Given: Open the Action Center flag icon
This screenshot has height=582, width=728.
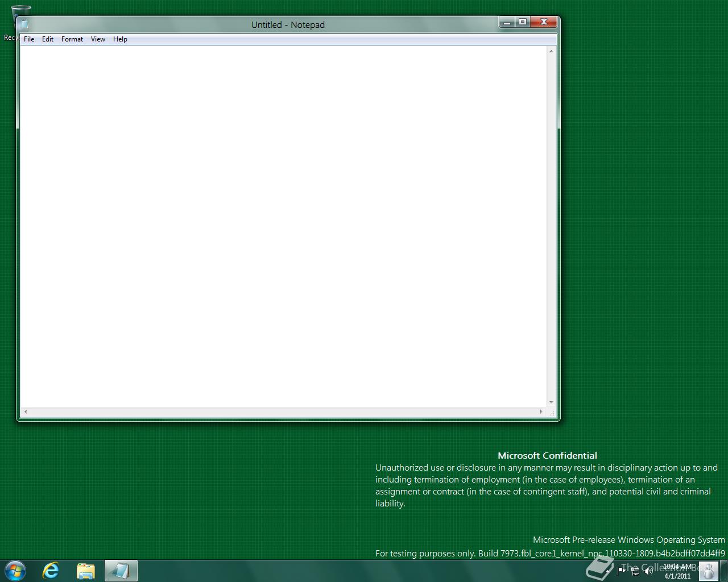Looking at the screenshot, I should pos(621,571).
